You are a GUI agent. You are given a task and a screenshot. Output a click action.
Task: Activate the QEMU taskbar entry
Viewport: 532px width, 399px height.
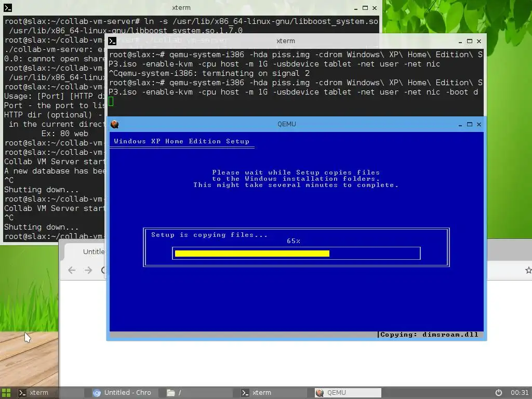click(x=348, y=393)
